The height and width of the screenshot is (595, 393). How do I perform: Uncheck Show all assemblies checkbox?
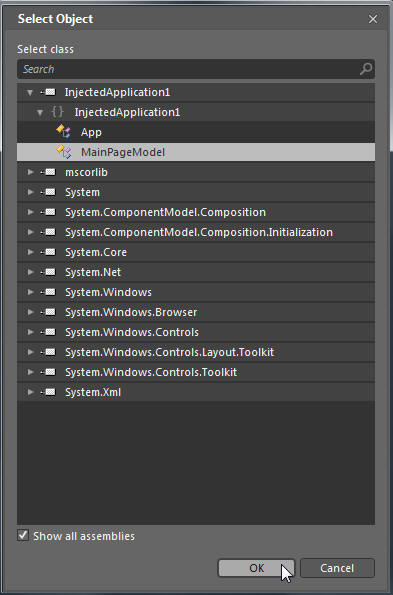point(23,535)
